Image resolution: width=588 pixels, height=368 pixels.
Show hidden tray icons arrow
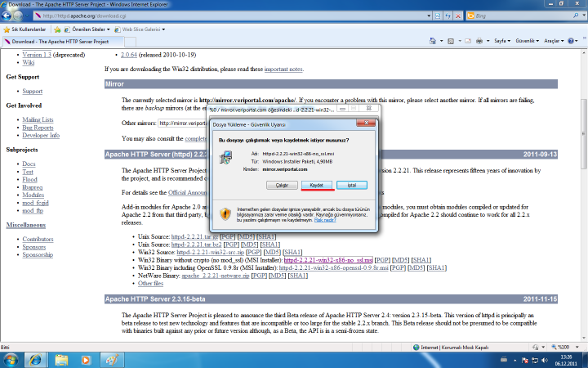click(x=514, y=361)
